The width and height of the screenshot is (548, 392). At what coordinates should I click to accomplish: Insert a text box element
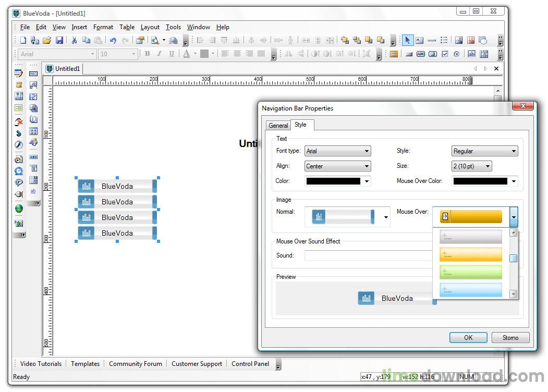click(420, 40)
